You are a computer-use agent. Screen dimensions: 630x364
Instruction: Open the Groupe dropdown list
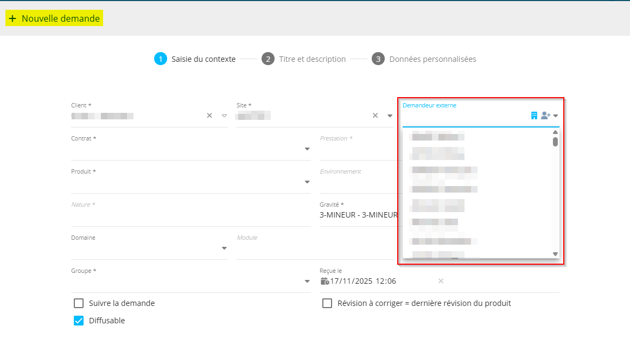(307, 282)
